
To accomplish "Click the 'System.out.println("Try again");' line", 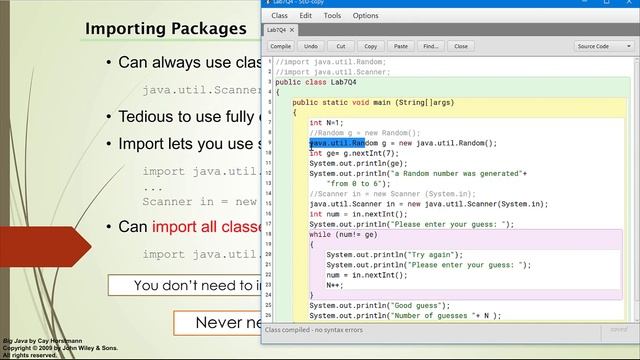I will (394, 255).
